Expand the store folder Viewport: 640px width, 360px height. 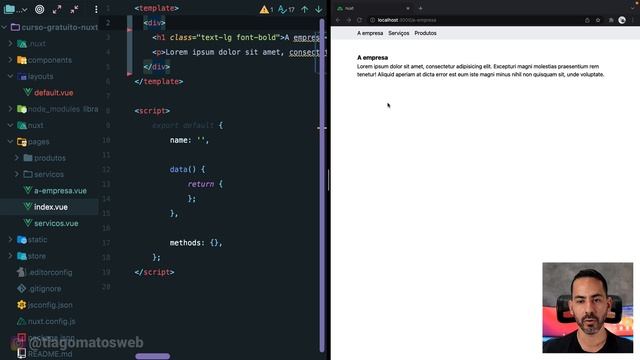[x=11, y=256]
